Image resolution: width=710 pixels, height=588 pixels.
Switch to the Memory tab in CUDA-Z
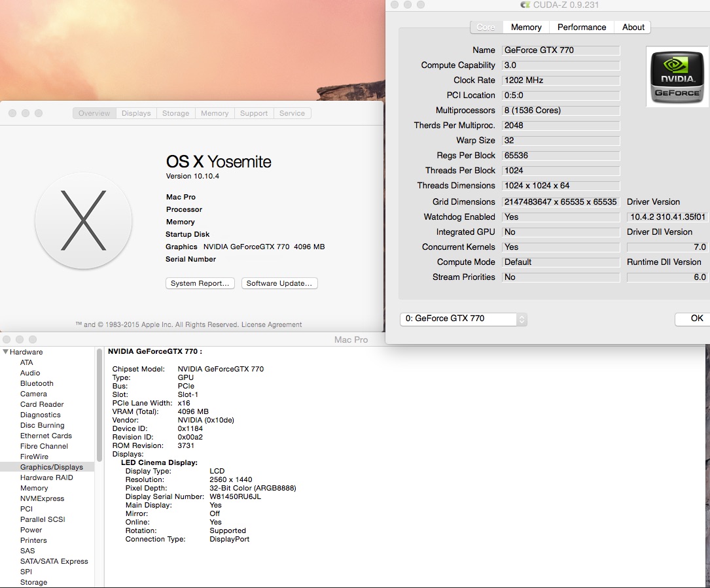(525, 27)
